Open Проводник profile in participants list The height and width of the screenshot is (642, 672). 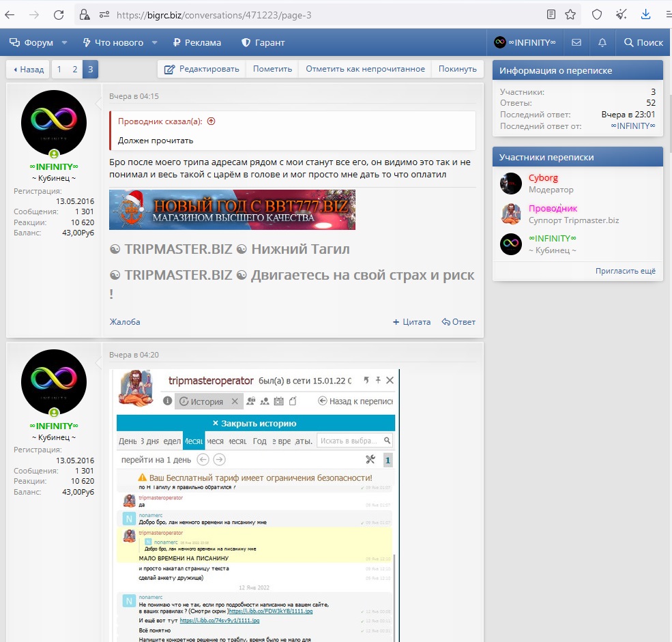coord(553,208)
